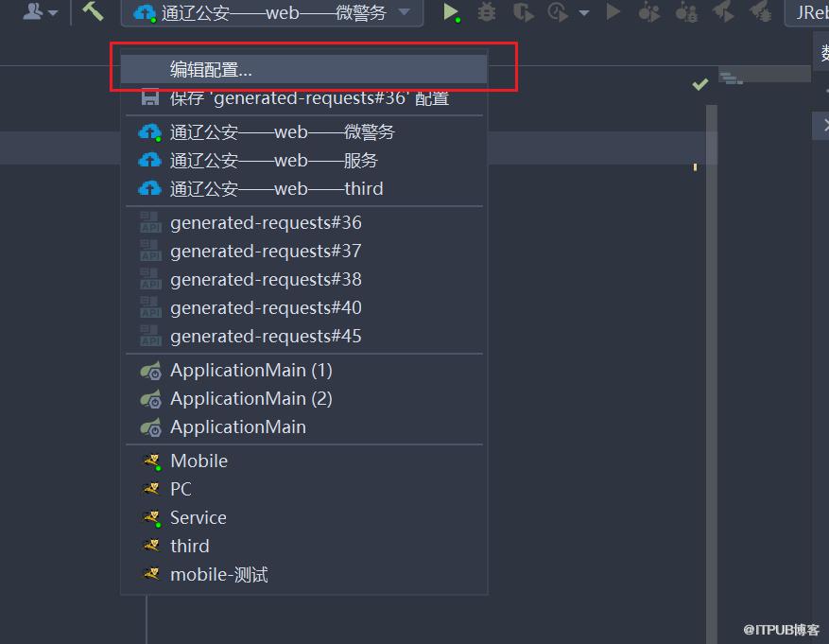Open the Edit Configurations (编辑配置...) entry
This screenshot has width=829, height=644.
pyautogui.click(x=304, y=69)
